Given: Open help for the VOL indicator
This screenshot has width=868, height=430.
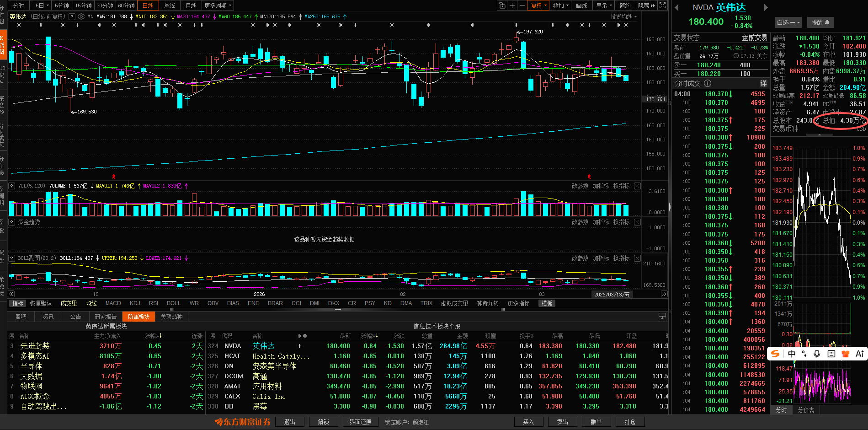Looking at the screenshot, I should (x=12, y=186).
